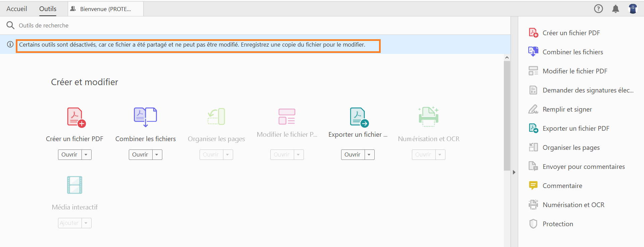The height and width of the screenshot is (247, 644).
Task: Click Exporter un fichier PDF icon in right pane
Action: 533,128
